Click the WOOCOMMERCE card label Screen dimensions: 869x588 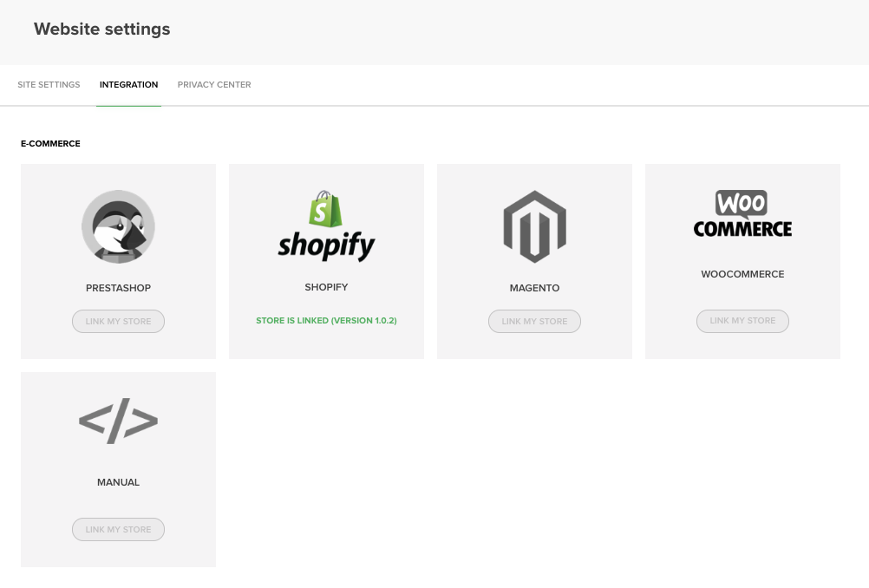click(x=742, y=274)
